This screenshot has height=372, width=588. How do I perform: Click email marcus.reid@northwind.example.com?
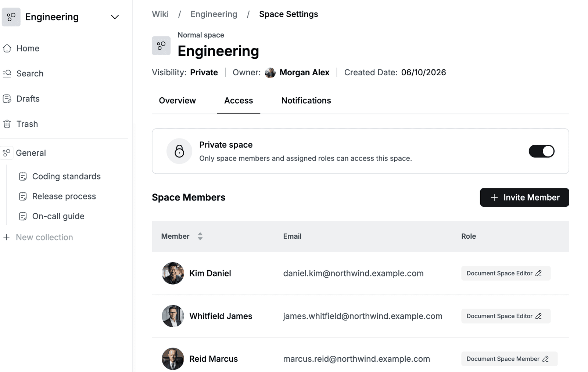[x=356, y=359]
